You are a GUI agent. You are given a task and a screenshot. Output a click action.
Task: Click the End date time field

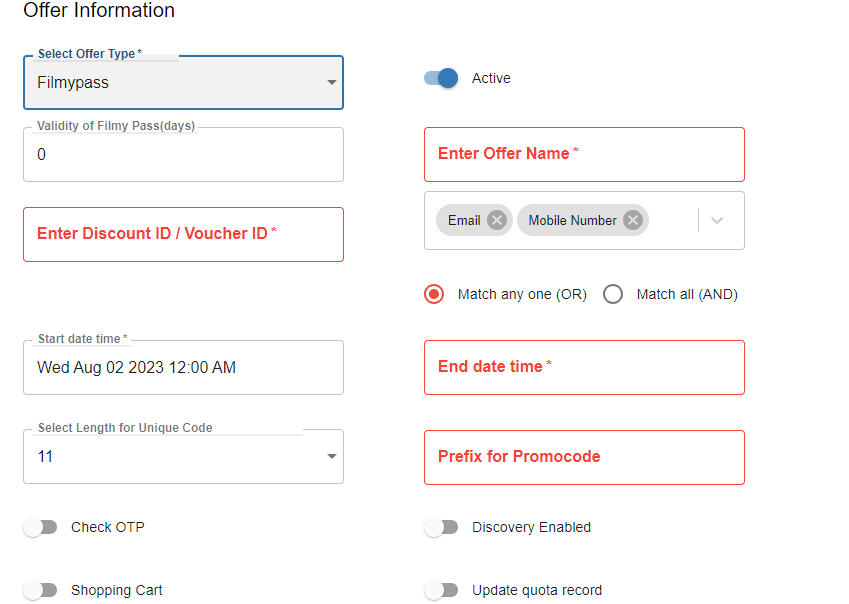584,367
